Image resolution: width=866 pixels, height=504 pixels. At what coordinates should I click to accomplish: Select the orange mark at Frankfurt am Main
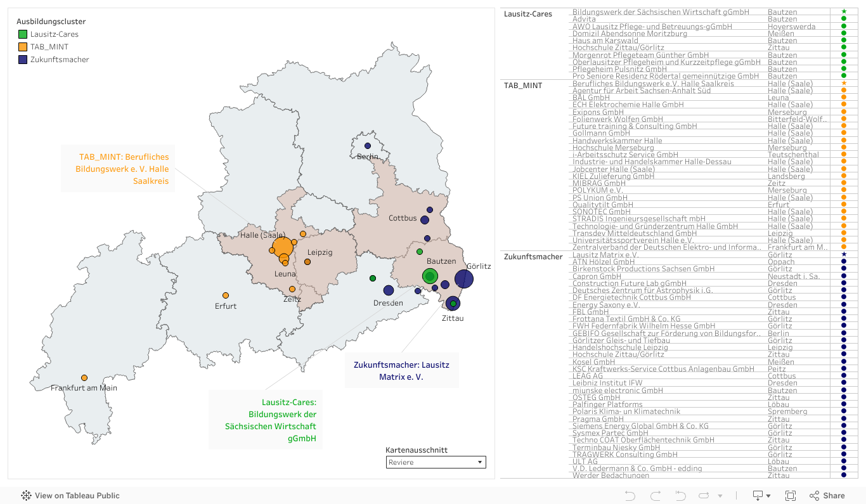[84, 378]
